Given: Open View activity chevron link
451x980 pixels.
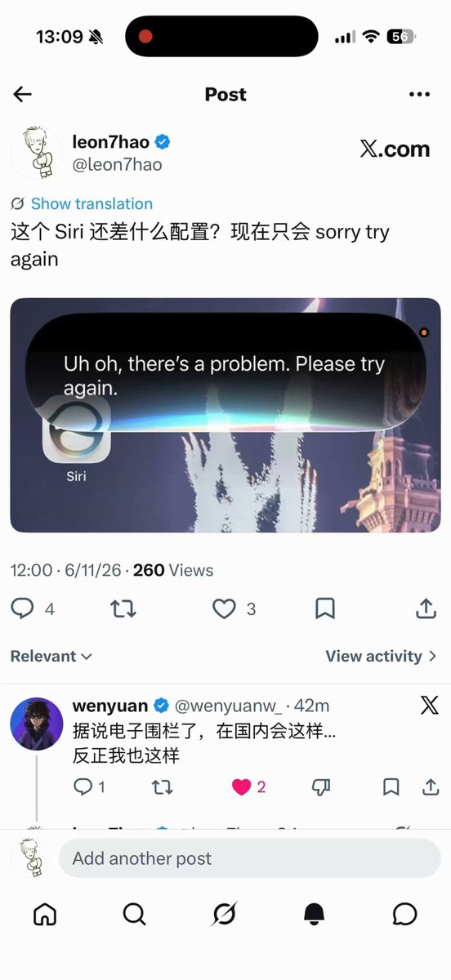Looking at the screenshot, I should tap(382, 656).
